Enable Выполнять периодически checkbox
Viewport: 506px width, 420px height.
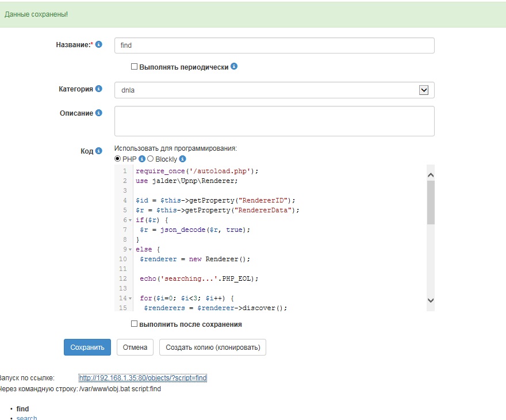click(x=135, y=67)
